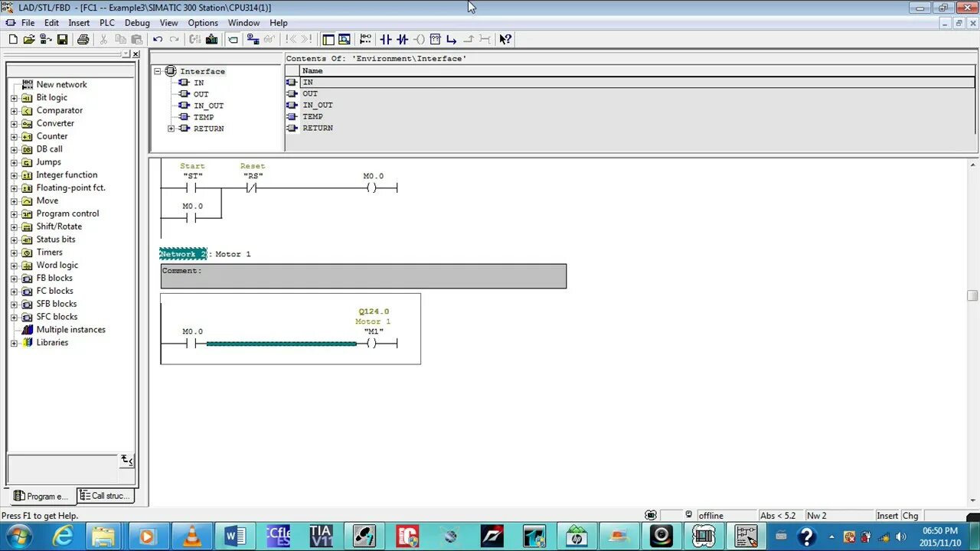
Task: Close the program elements panel
Action: tap(136, 54)
